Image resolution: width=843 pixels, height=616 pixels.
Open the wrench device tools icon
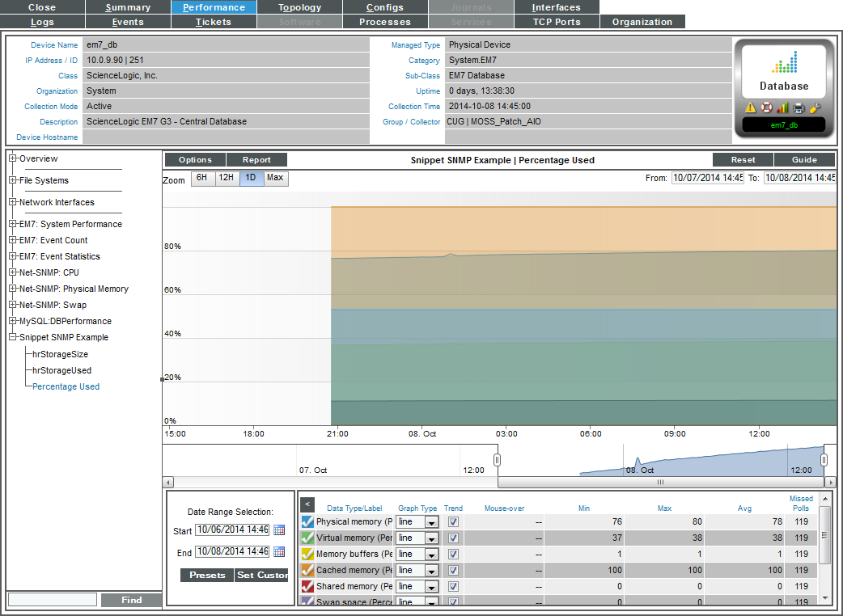coord(815,108)
